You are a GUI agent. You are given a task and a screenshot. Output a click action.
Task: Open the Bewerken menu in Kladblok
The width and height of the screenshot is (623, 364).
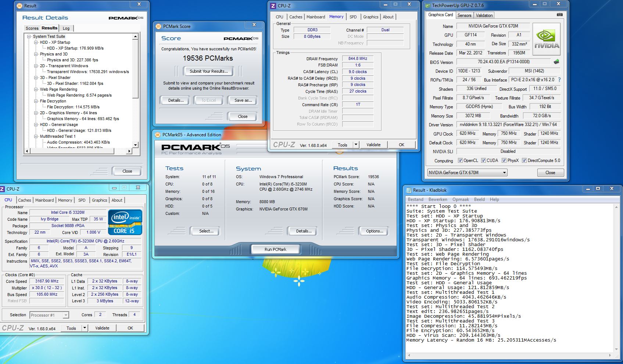[x=438, y=199]
